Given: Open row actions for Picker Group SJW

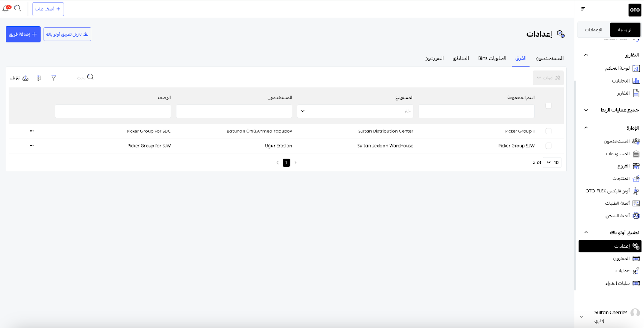Looking at the screenshot, I should tap(32, 146).
